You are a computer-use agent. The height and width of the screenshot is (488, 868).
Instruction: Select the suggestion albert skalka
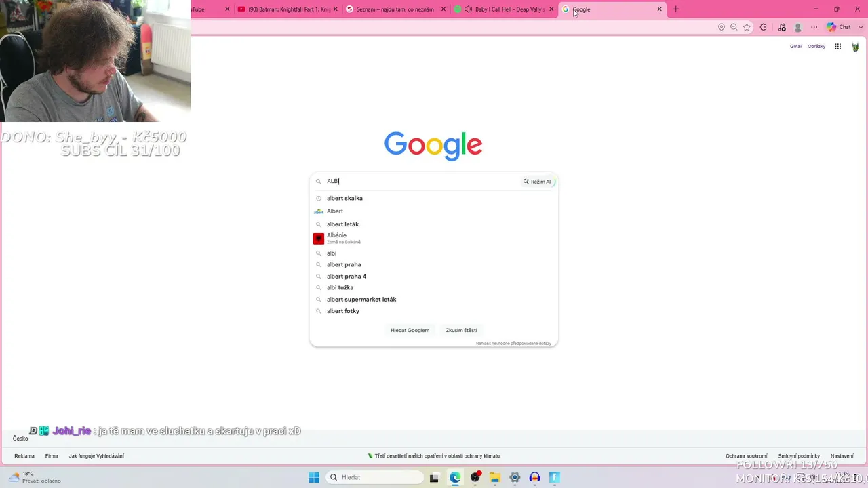(x=434, y=199)
